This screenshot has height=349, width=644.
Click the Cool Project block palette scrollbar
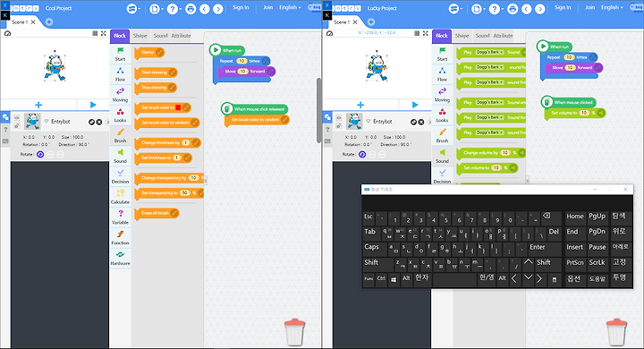(318, 110)
